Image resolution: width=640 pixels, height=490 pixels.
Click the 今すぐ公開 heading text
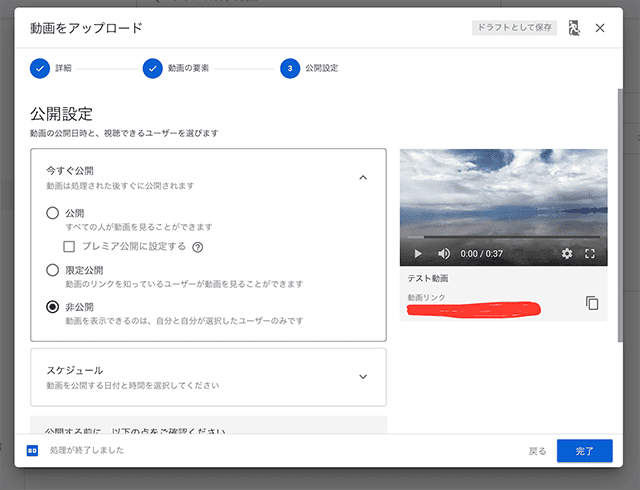(70, 170)
